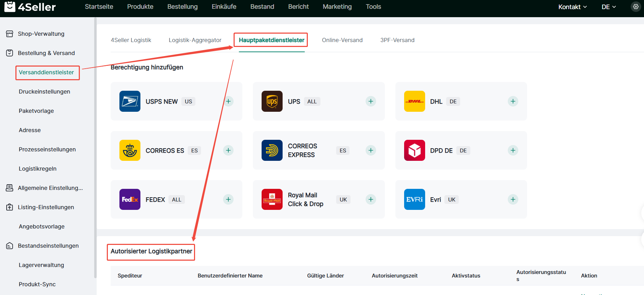The height and width of the screenshot is (295, 644).
Task: Add Evri carrier with plus icon
Action: click(x=513, y=199)
